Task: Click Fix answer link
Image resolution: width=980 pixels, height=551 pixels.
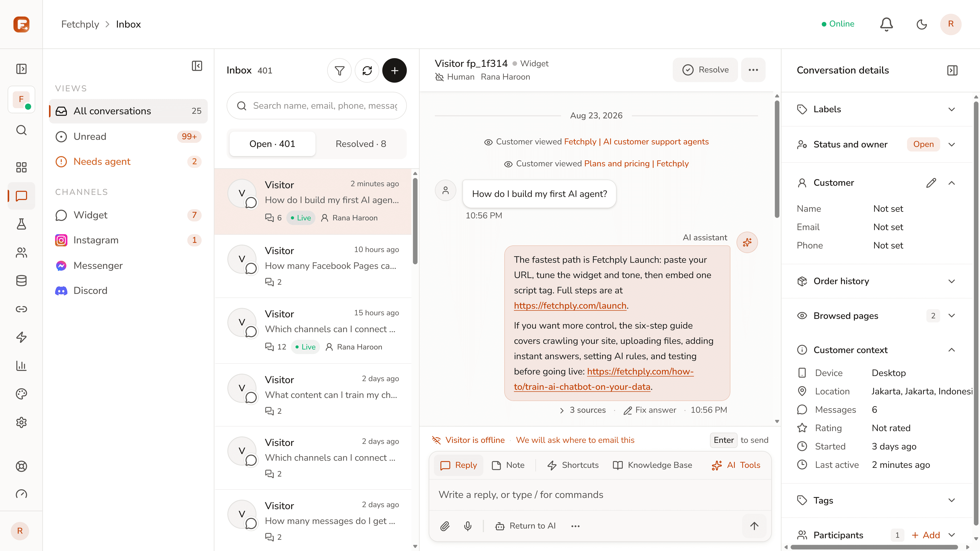Action: click(650, 410)
